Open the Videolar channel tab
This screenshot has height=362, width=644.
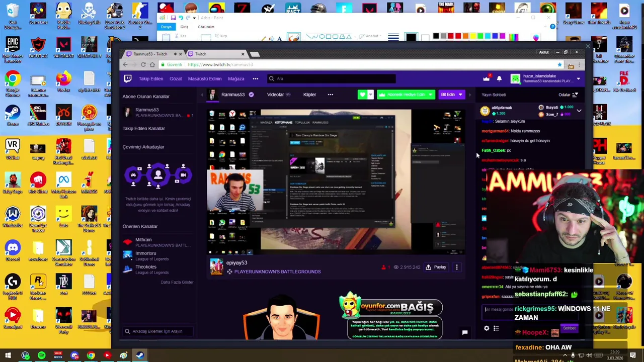pos(278,95)
